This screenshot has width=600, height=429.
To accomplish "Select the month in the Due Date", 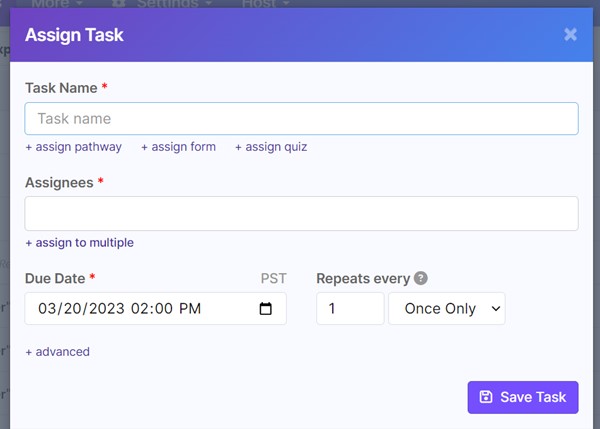I will (47, 309).
